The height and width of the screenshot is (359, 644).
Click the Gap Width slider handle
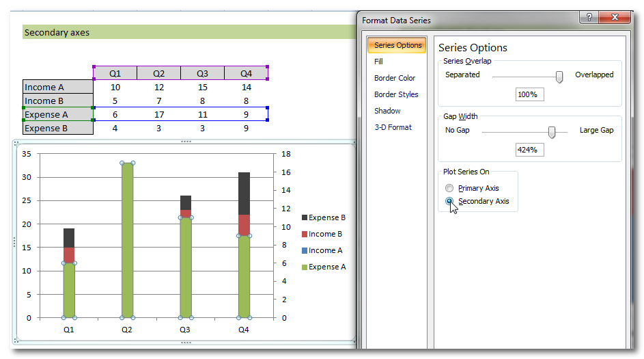coord(552,132)
